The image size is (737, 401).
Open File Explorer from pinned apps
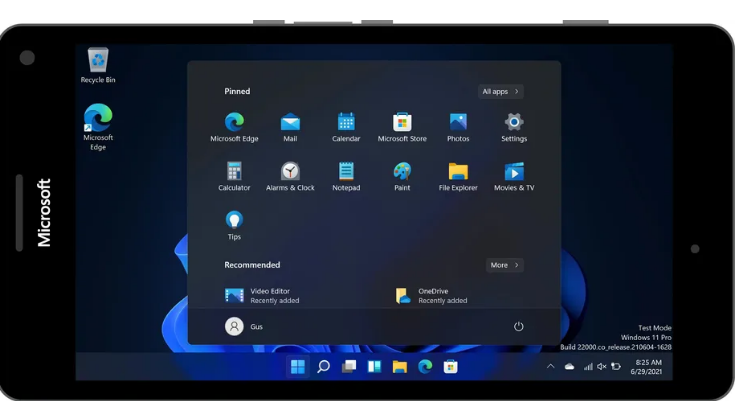(x=458, y=176)
